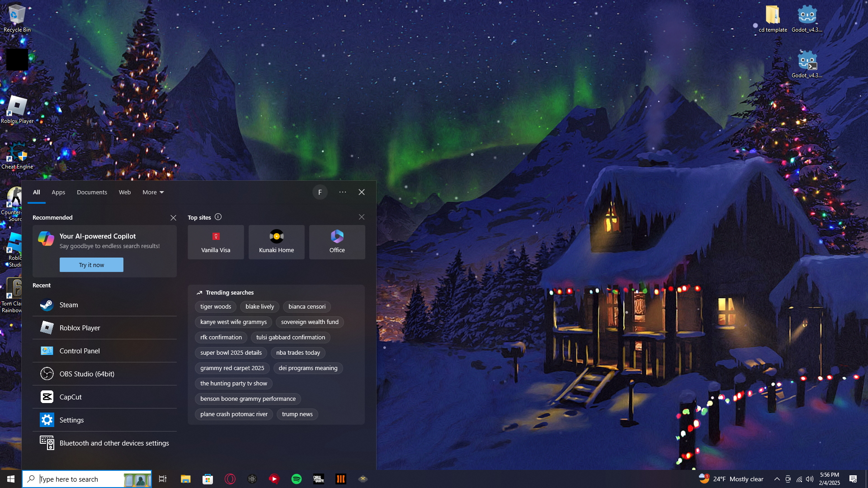Open File Explorer from the taskbar
The height and width of the screenshot is (488, 868).
[186, 479]
